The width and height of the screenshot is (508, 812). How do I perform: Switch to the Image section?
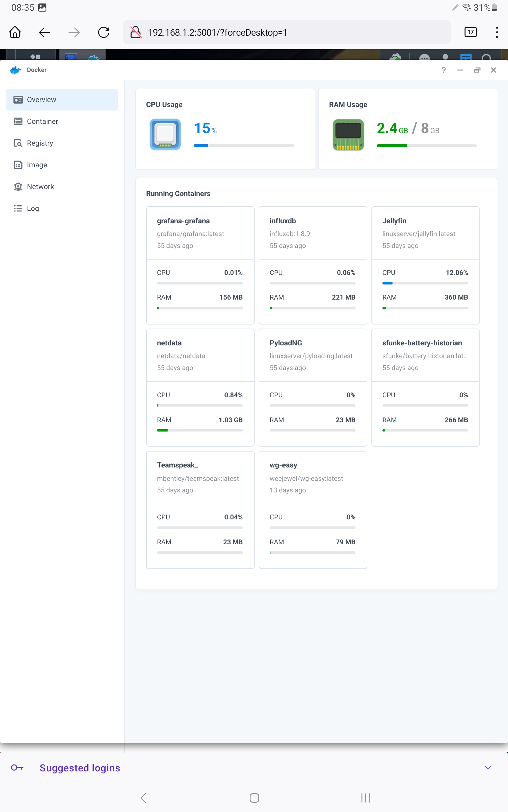tap(62, 165)
